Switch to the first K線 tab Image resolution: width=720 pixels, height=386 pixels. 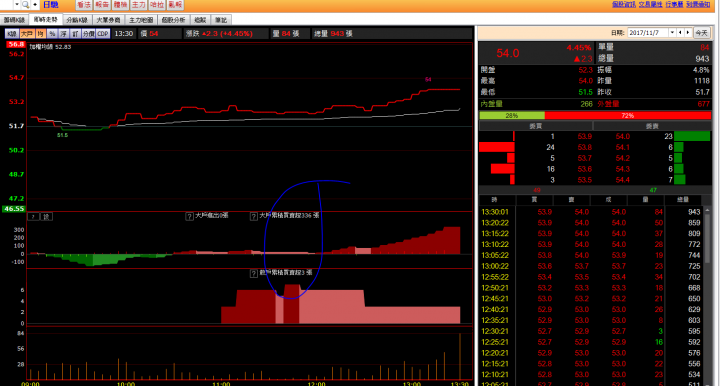[x=14, y=20]
